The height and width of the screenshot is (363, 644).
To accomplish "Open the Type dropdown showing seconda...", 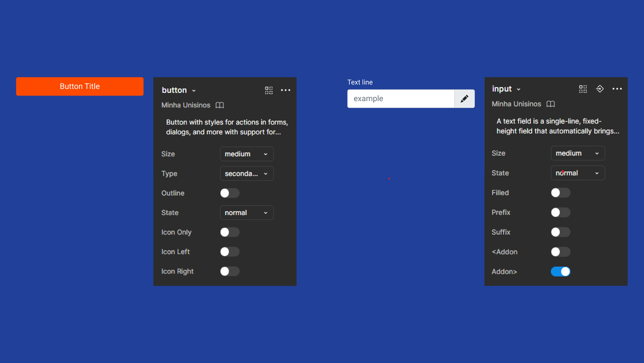I will (247, 173).
